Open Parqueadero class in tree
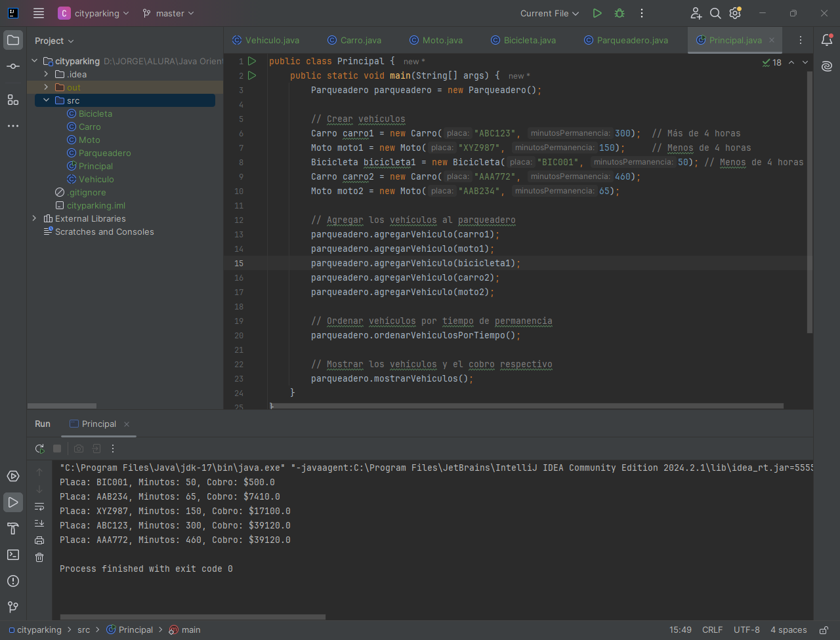The image size is (840, 640). click(104, 153)
